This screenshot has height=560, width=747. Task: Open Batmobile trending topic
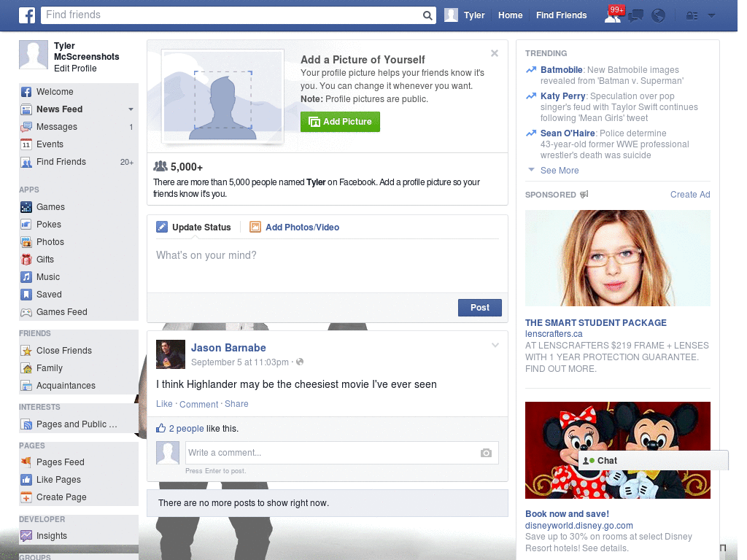pyautogui.click(x=561, y=70)
